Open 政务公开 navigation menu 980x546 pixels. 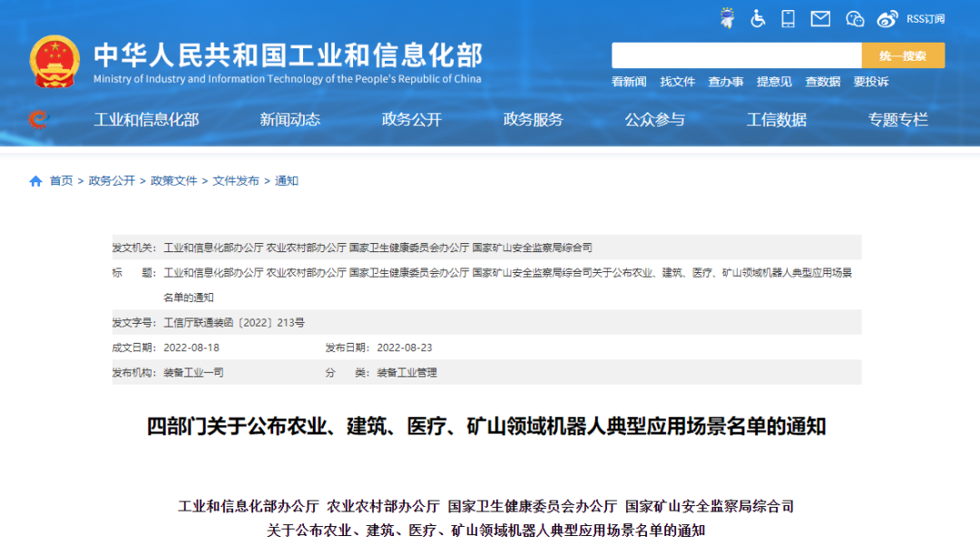[x=412, y=120]
